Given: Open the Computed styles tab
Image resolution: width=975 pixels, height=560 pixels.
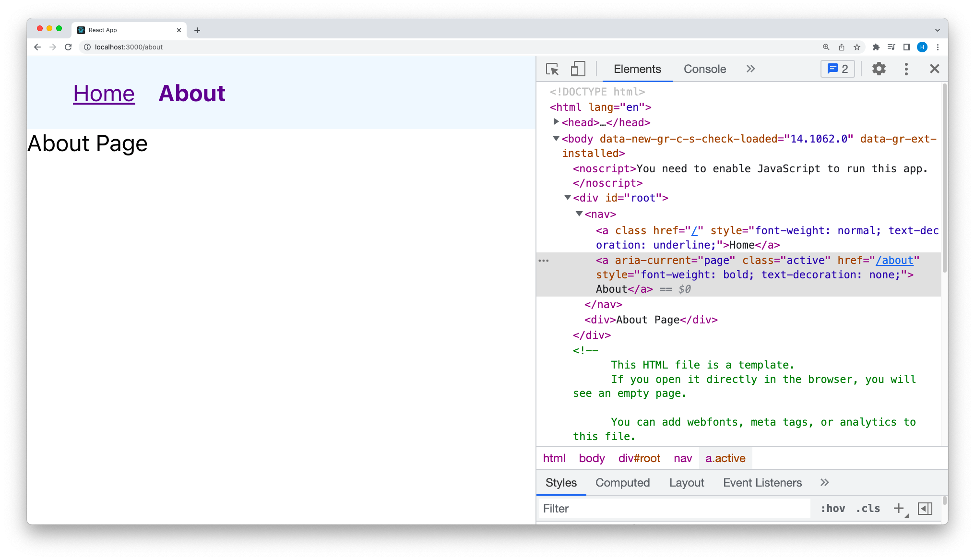Looking at the screenshot, I should coord(622,483).
